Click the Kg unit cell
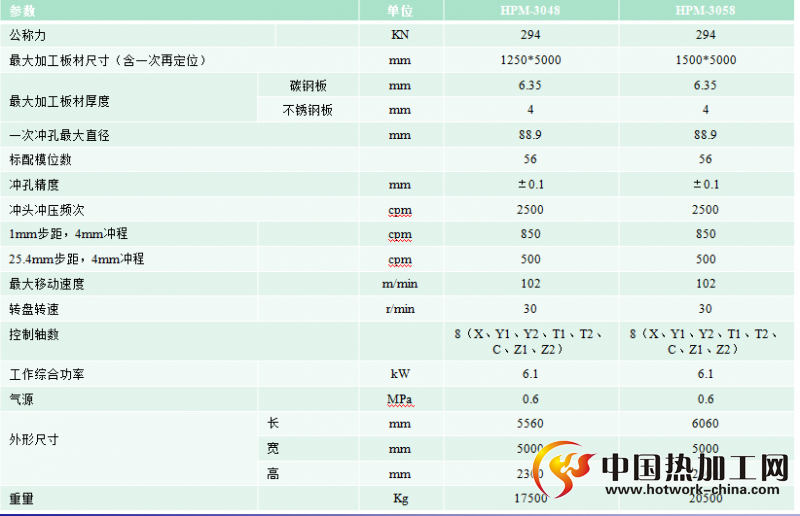Screen dimensions: 800x516 point(401,499)
